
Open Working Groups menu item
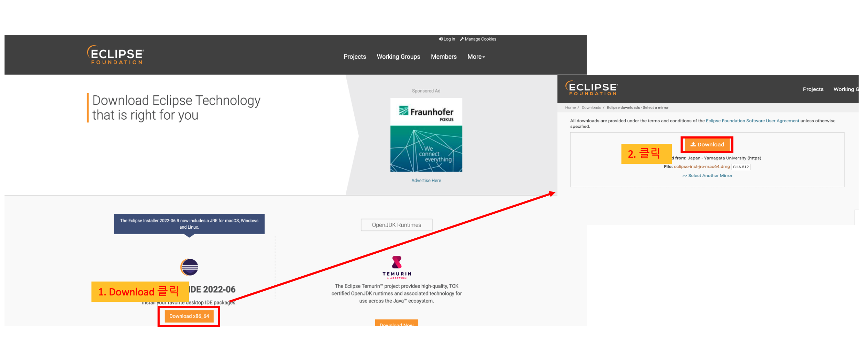point(399,57)
